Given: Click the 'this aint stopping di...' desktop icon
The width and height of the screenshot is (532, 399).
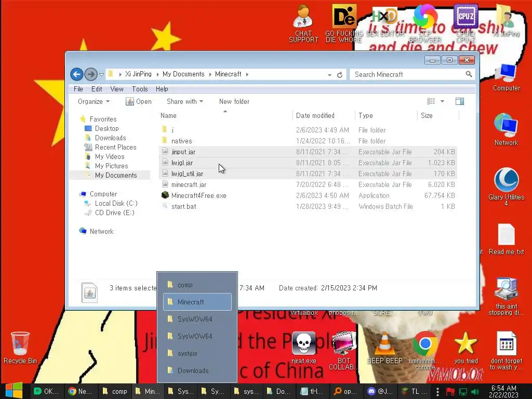Looking at the screenshot, I should [506, 297].
